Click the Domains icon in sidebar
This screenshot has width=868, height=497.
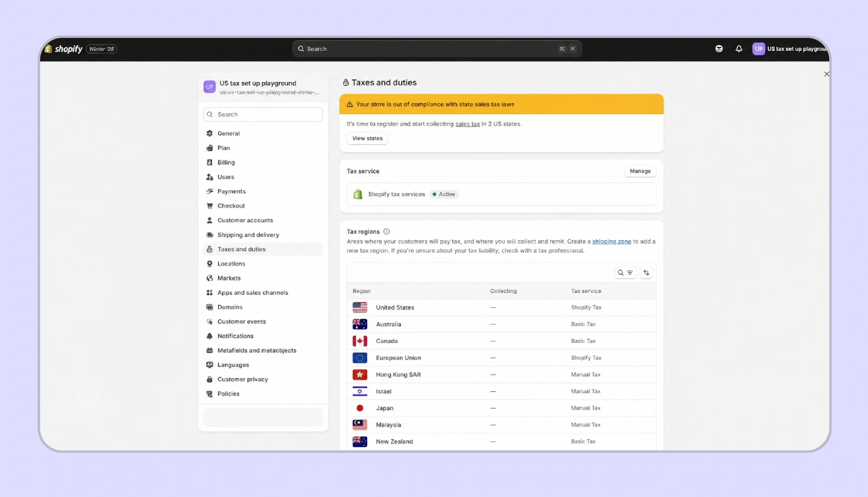pos(210,307)
